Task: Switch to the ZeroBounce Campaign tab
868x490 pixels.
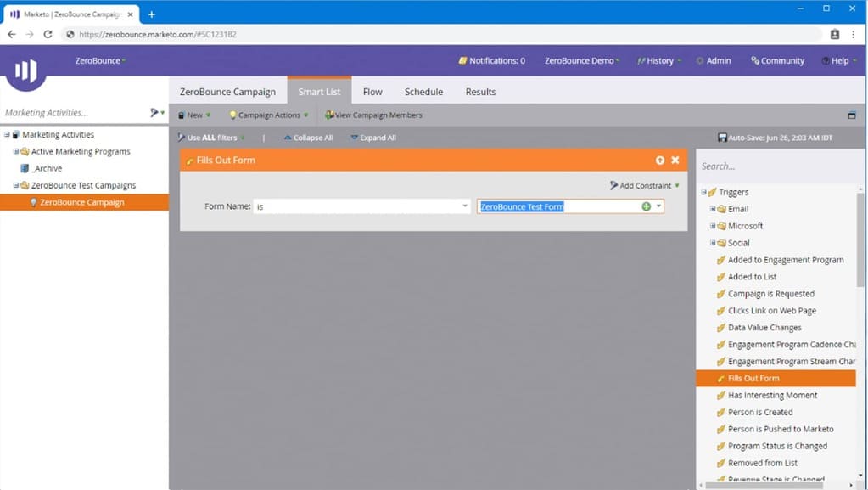Action: [x=227, y=92]
